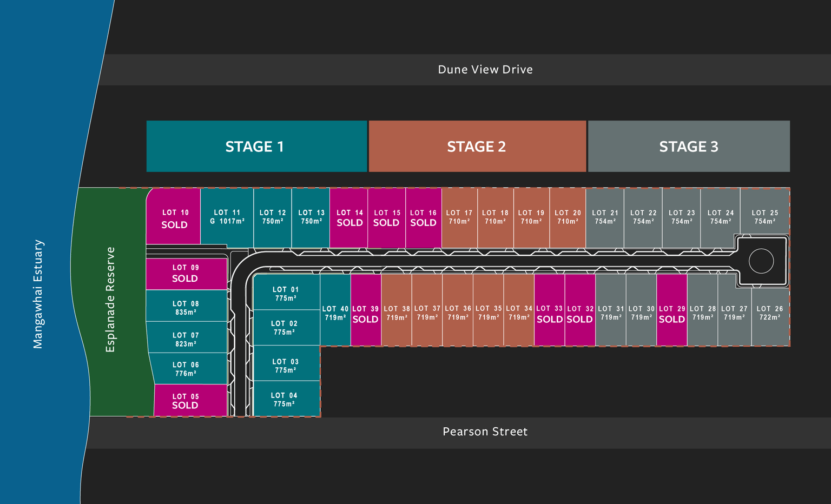This screenshot has height=504, width=831.
Task: Click the Esplanade Reserve label
Action: (110, 300)
